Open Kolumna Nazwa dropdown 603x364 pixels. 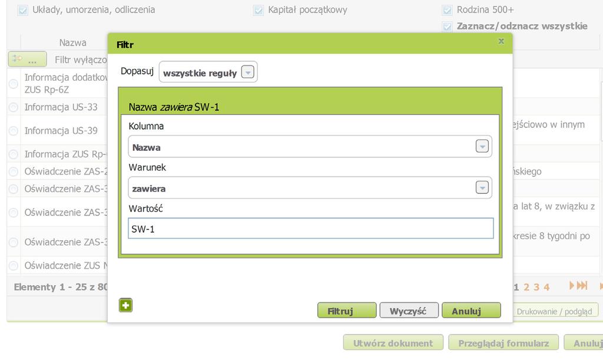482,147
